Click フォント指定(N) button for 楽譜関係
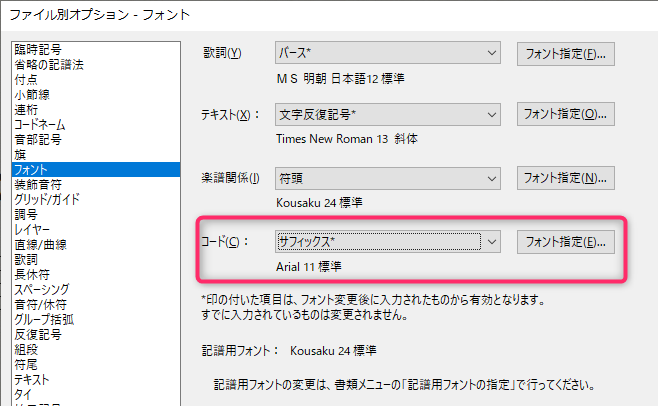The image size is (658, 406). tap(566, 178)
